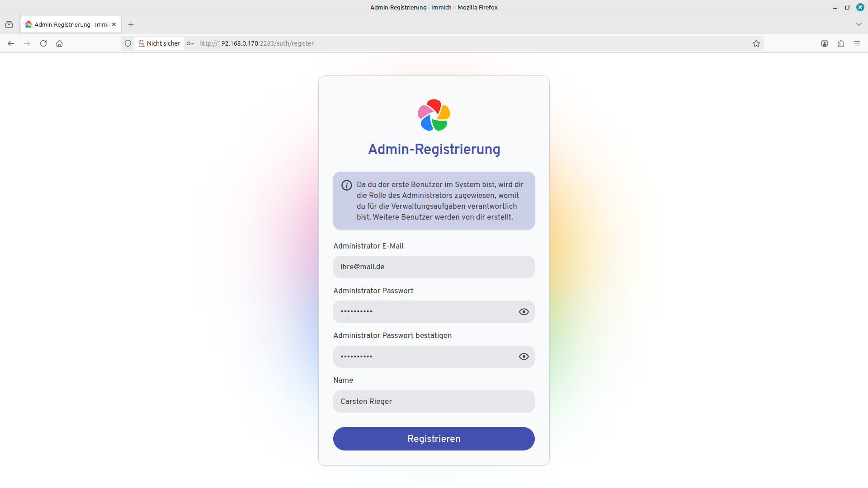Click the 'Administrator Passwort bestätigen' label

tap(392, 335)
